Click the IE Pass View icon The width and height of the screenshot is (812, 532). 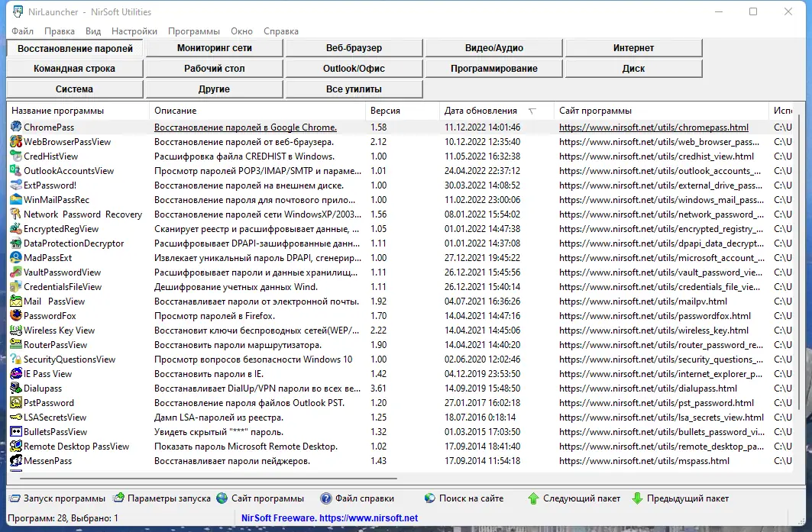16,373
